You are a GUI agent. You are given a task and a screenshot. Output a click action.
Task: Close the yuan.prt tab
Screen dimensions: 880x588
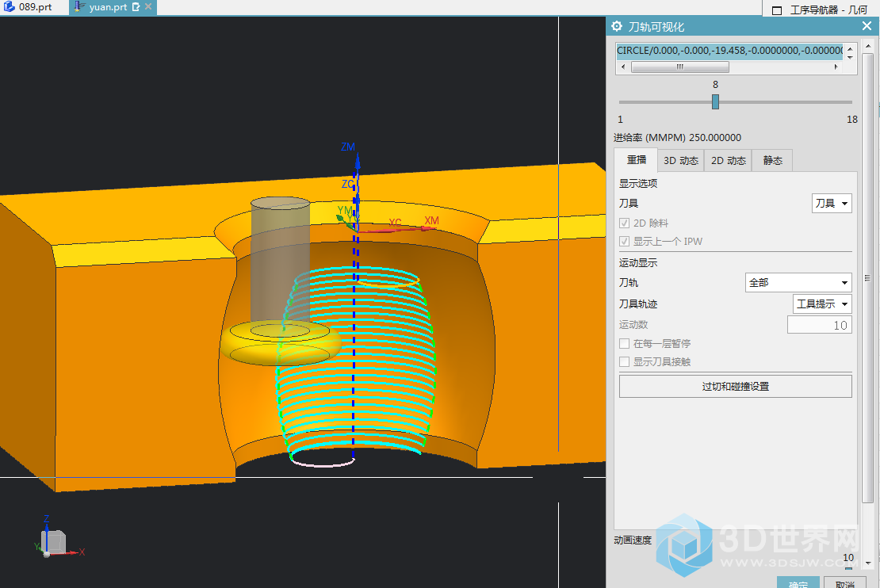click(148, 6)
